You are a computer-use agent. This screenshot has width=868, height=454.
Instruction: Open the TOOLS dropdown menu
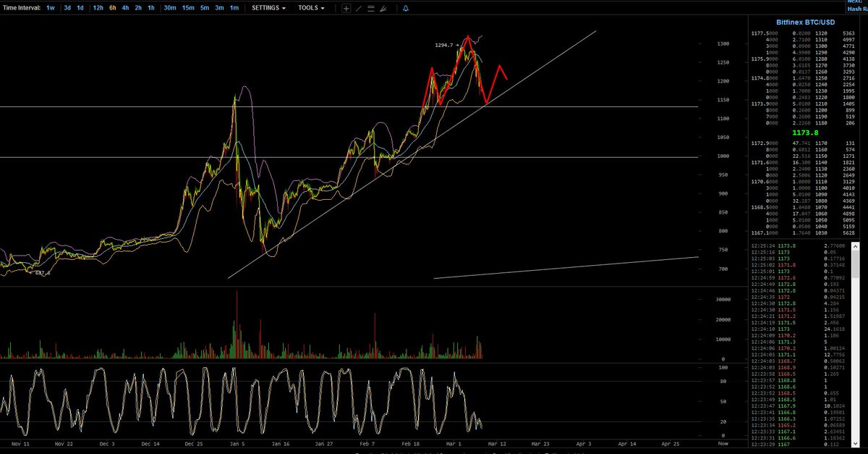(311, 8)
